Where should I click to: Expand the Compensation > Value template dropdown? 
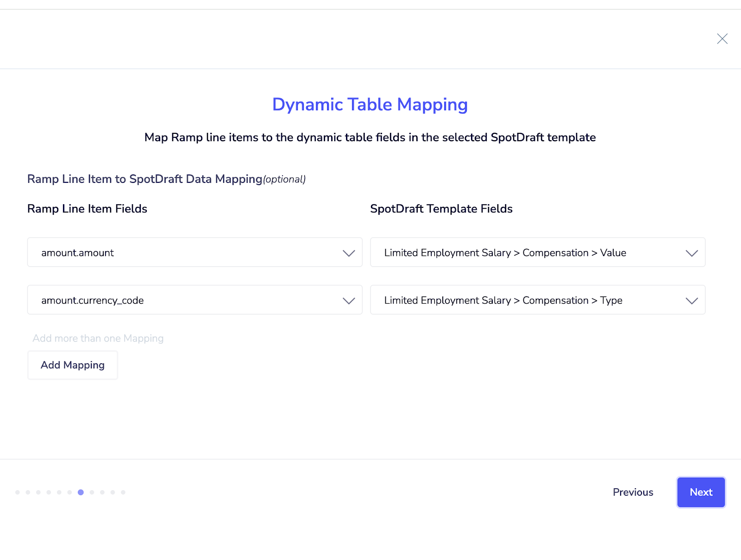click(537, 253)
